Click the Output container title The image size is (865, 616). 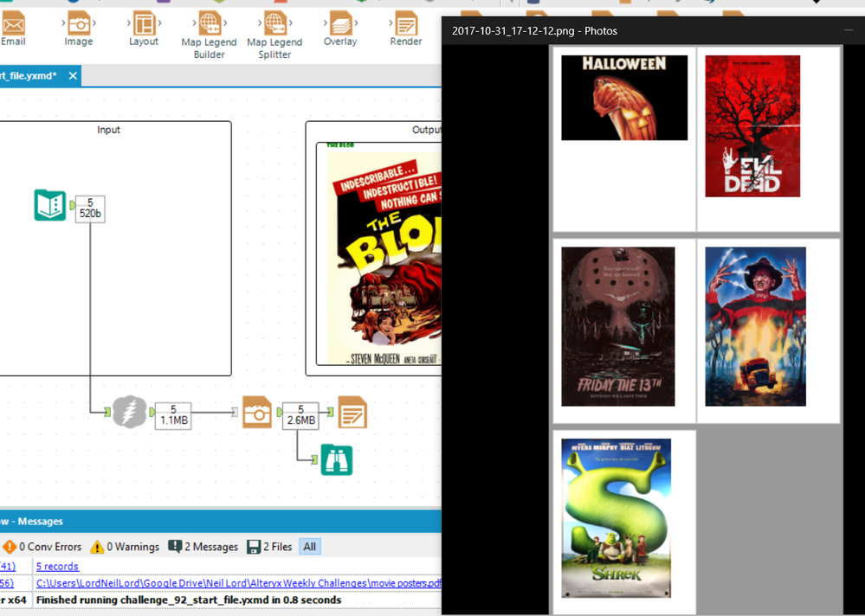pos(426,130)
